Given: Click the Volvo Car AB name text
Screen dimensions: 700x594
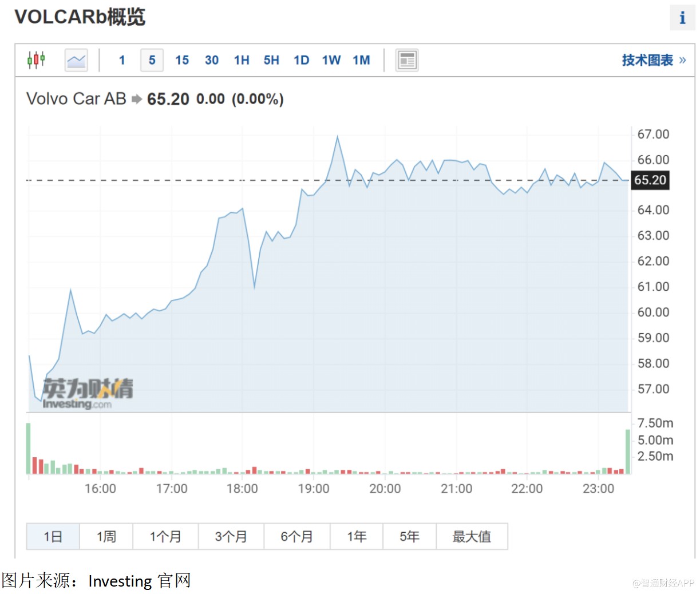Looking at the screenshot, I should click(x=76, y=99).
